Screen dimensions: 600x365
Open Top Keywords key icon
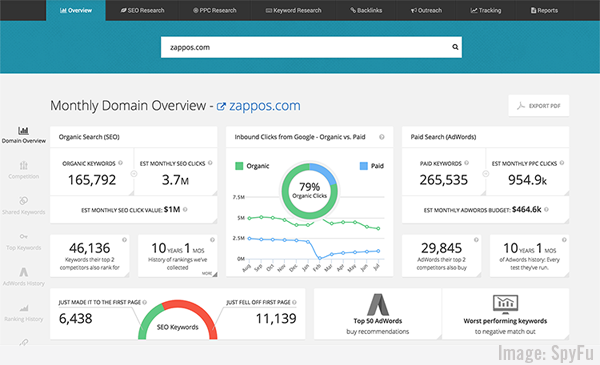click(x=23, y=236)
